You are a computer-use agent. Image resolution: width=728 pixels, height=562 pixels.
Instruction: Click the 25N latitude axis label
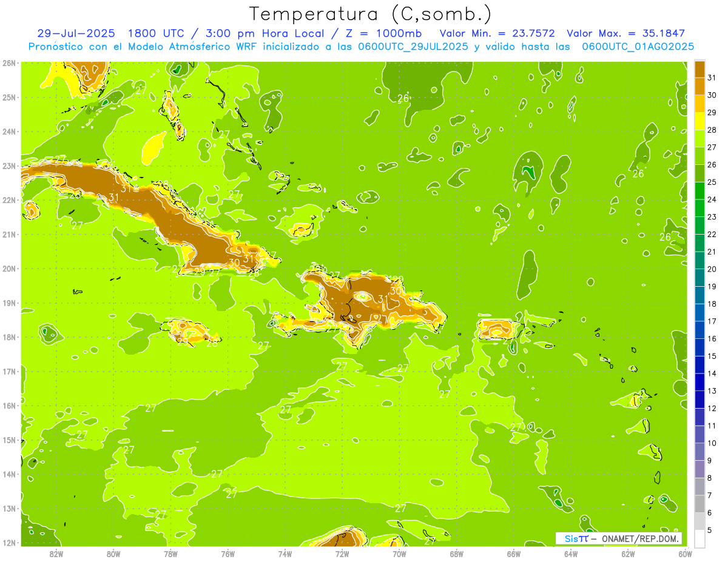[8, 97]
